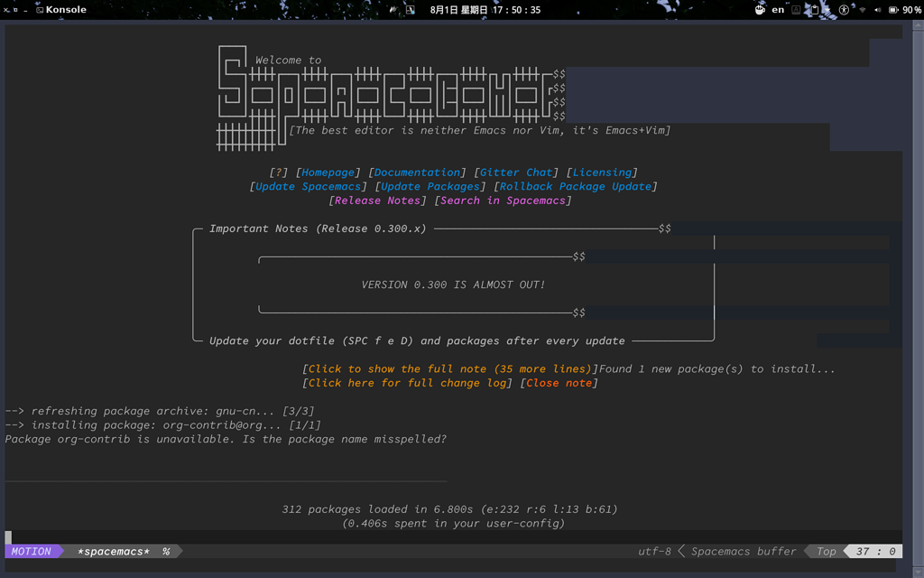
Task: Open the clipboard manager from the system tray
Action: point(815,10)
